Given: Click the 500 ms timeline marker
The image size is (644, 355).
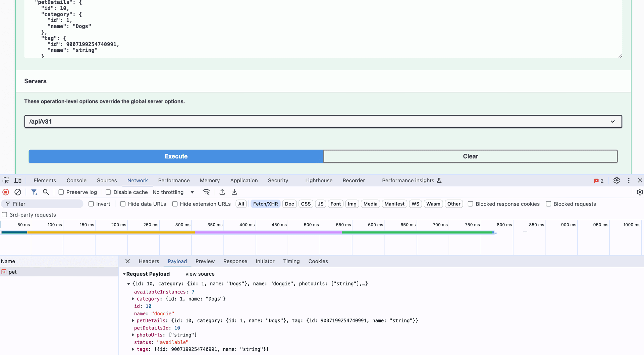Looking at the screenshot, I should pyautogui.click(x=311, y=225).
